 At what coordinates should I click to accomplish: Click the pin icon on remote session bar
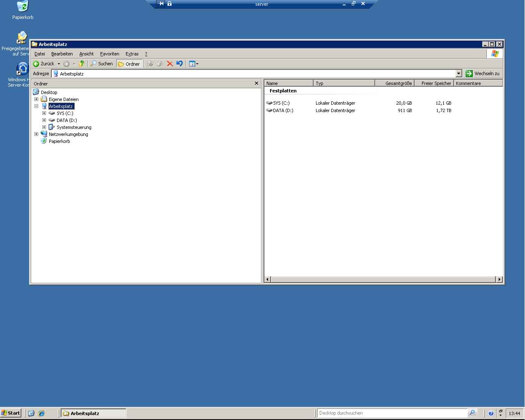(x=161, y=4)
